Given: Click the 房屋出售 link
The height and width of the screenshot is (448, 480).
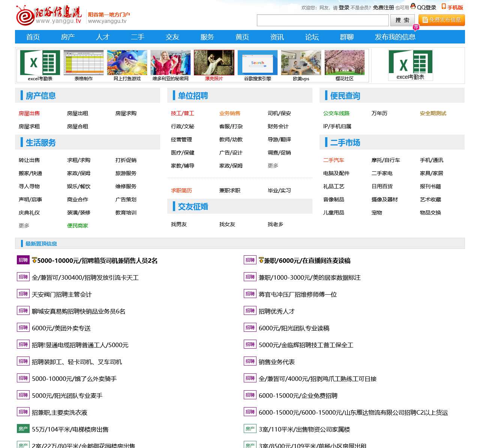Looking at the screenshot, I should (x=29, y=113).
